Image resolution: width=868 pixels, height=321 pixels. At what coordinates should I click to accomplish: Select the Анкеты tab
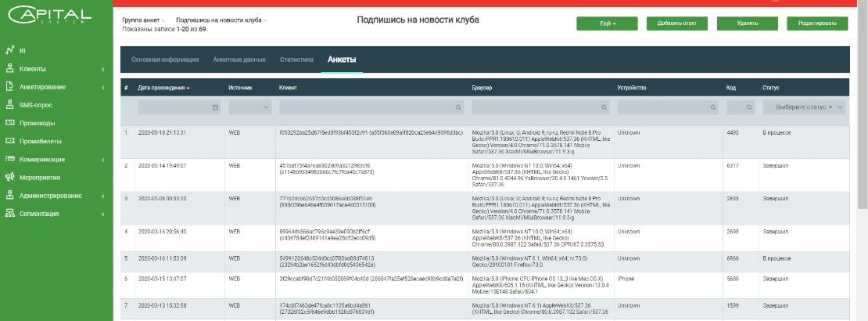point(342,60)
